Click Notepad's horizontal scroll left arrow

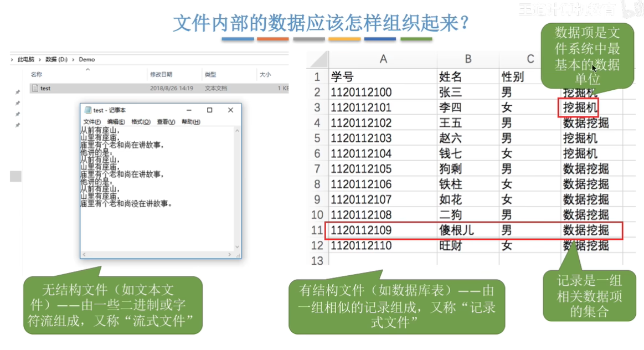click(84, 254)
